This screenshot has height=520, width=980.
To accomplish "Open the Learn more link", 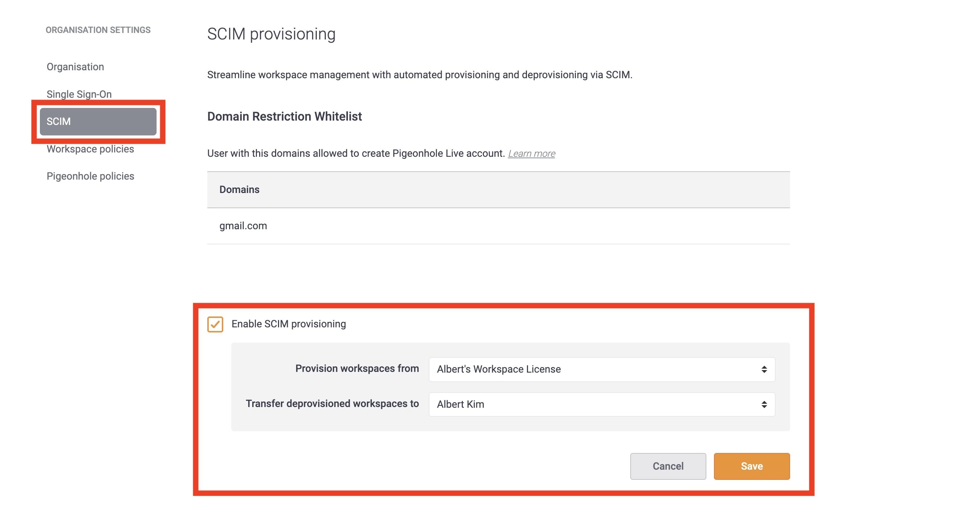I will 531,154.
